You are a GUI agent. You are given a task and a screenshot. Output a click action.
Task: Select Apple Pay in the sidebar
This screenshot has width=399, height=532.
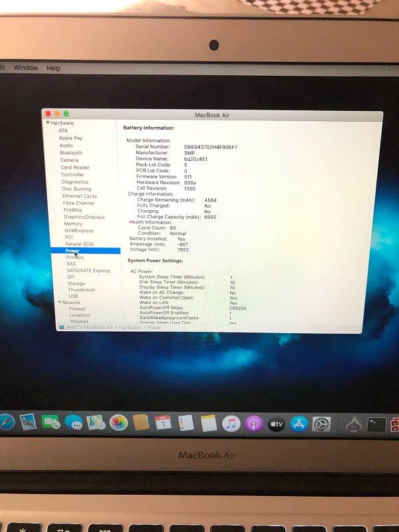pyautogui.click(x=70, y=138)
